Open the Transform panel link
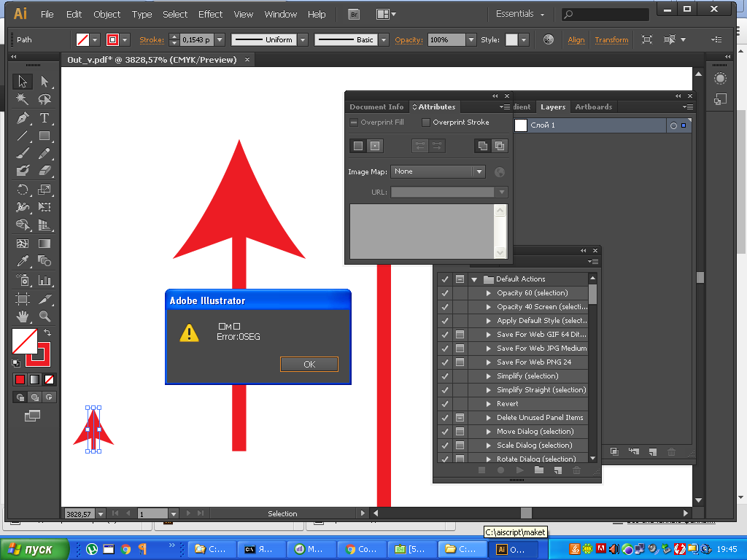This screenshot has width=747, height=560. click(x=611, y=40)
